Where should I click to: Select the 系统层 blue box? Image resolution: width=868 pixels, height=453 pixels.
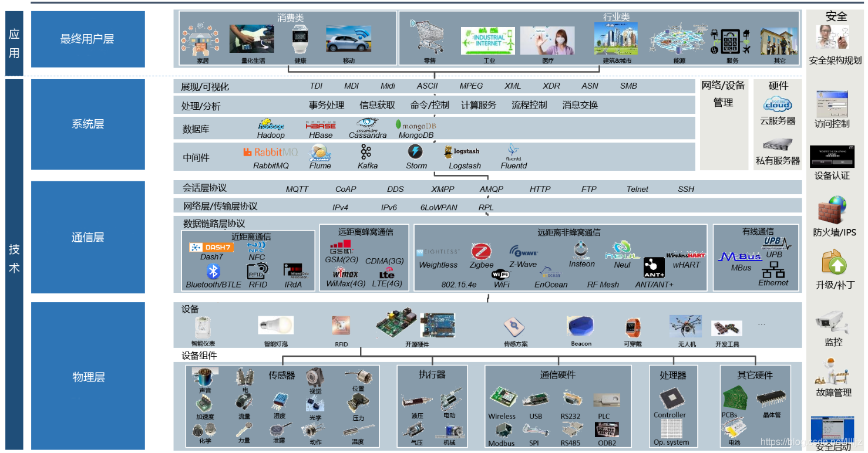pyautogui.click(x=88, y=124)
